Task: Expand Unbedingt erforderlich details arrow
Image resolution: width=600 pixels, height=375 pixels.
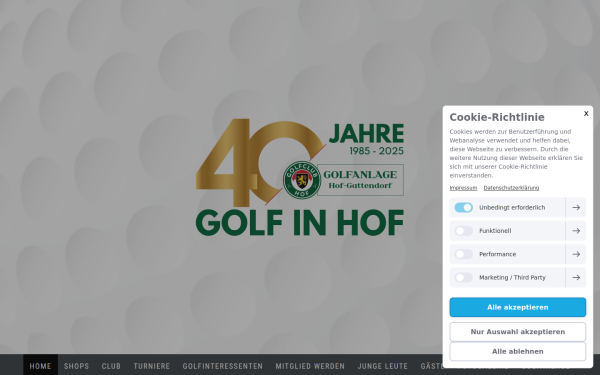Action: pyautogui.click(x=576, y=207)
